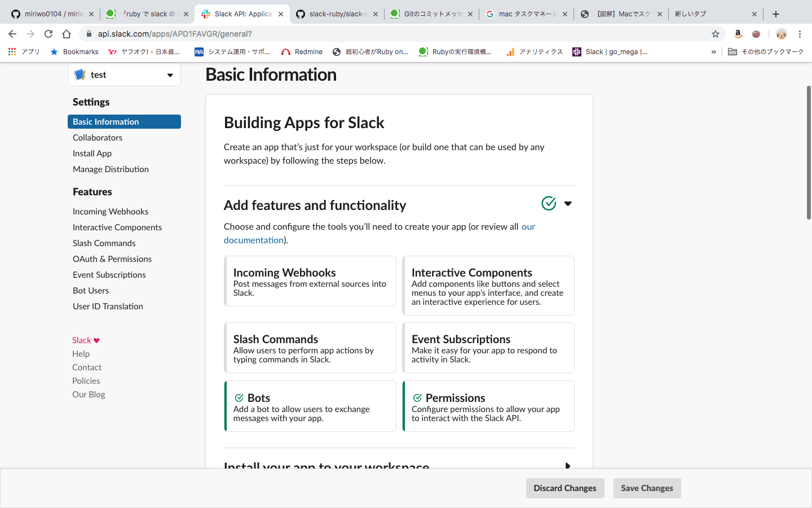Open the Redmine bookmark
812x508 pixels.
point(302,52)
